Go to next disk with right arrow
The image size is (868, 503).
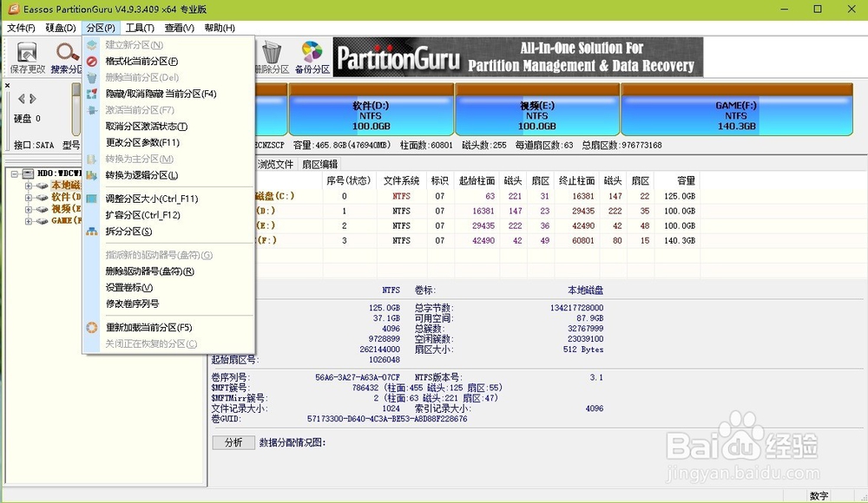pyautogui.click(x=33, y=99)
